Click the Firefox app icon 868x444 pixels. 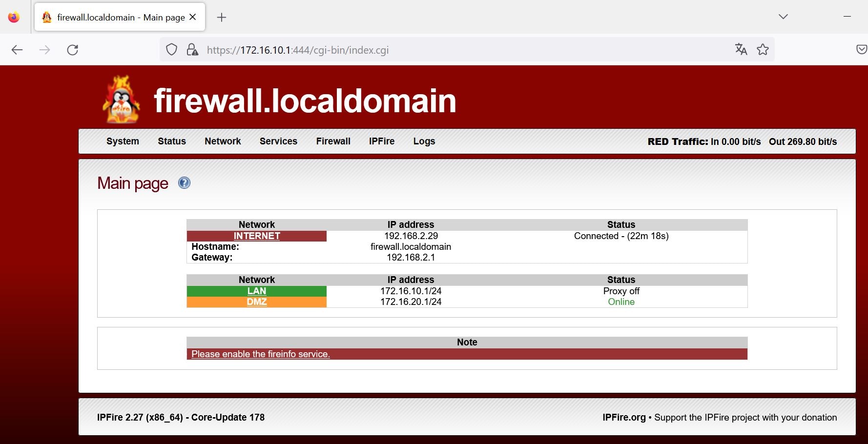(14, 17)
